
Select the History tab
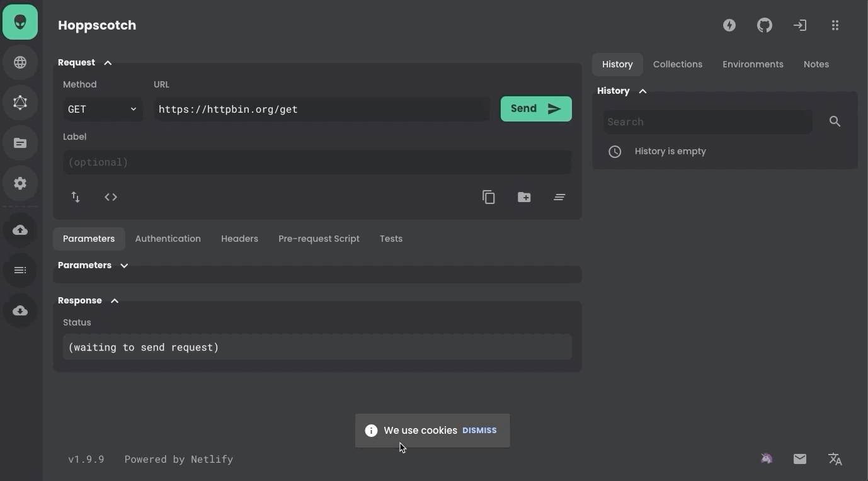pyautogui.click(x=617, y=64)
